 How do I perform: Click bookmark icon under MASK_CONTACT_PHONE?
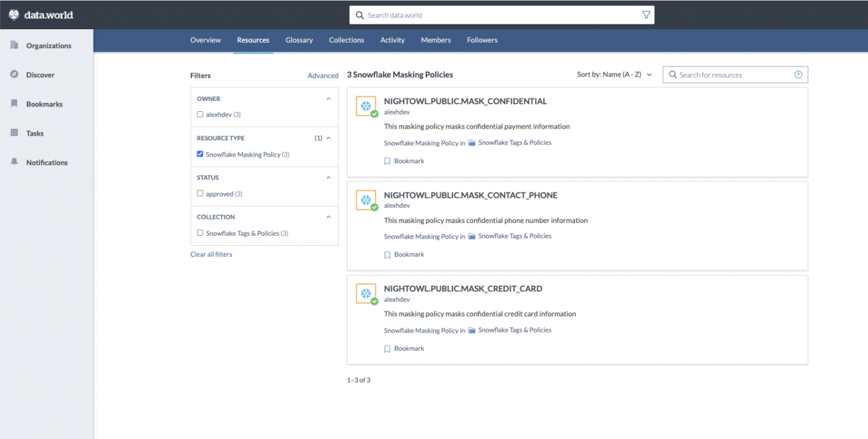pyautogui.click(x=387, y=255)
